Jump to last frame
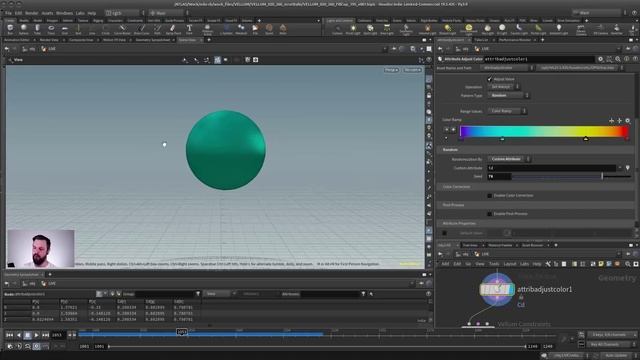The width and height of the screenshot is (640, 360). point(45,335)
